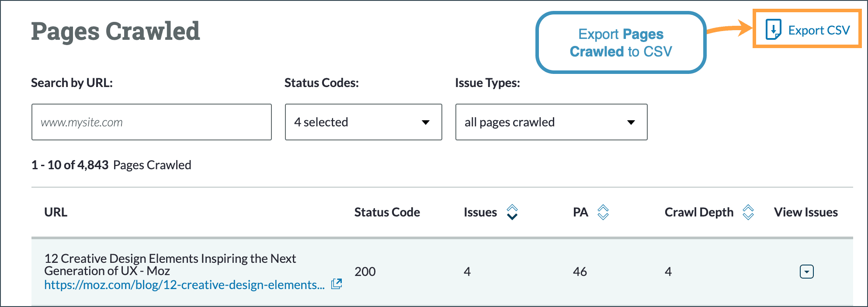868x307 pixels.
Task: Sort by Issues using the sort arrows
Action: [x=512, y=213]
